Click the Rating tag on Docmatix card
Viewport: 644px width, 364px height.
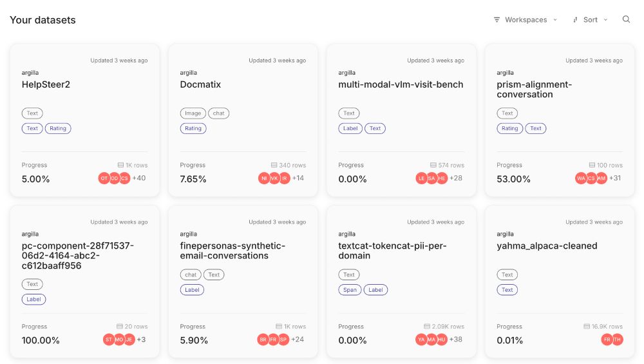(193, 128)
